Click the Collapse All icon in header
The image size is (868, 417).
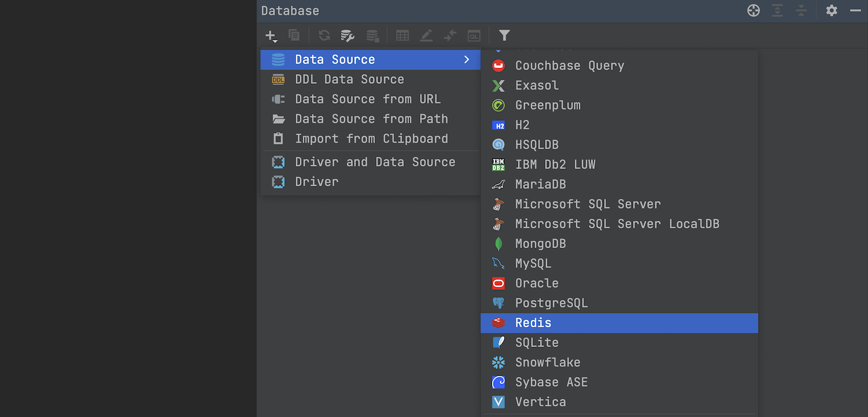(x=801, y=10)
